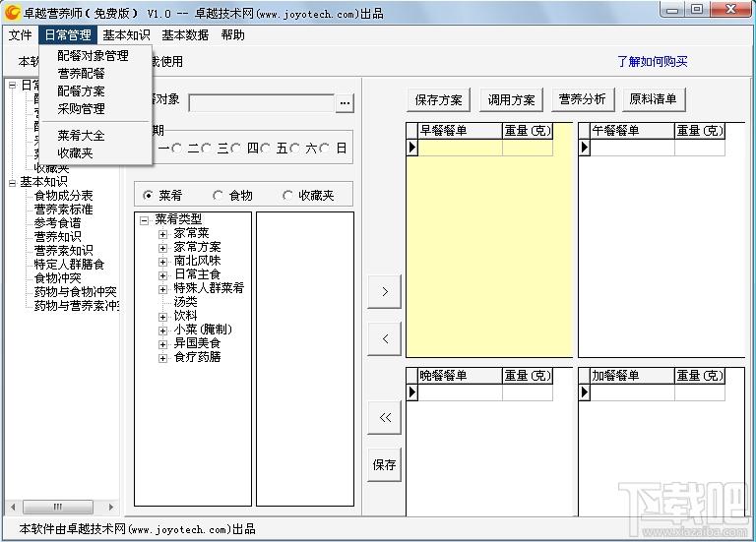Choose 配餐对象管理 from the dropdown menu
This screenshot has height=542, width=756.
coord(94,55)
